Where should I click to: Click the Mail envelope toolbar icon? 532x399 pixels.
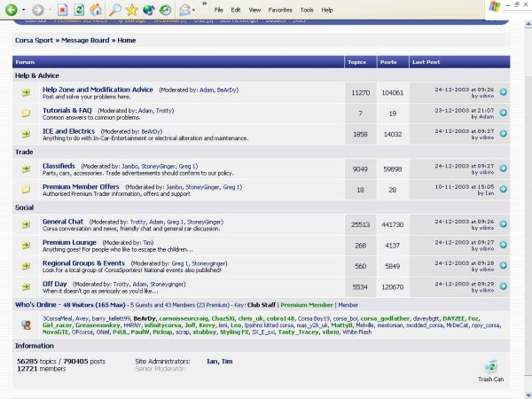point(185,10)
